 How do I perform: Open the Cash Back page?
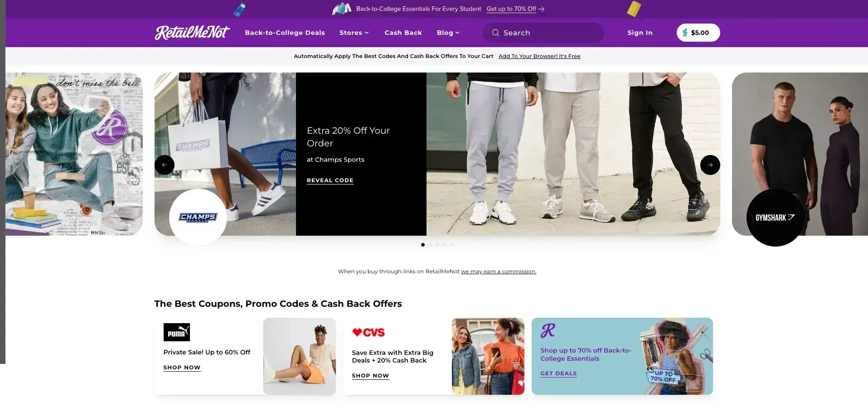[403, 33]
